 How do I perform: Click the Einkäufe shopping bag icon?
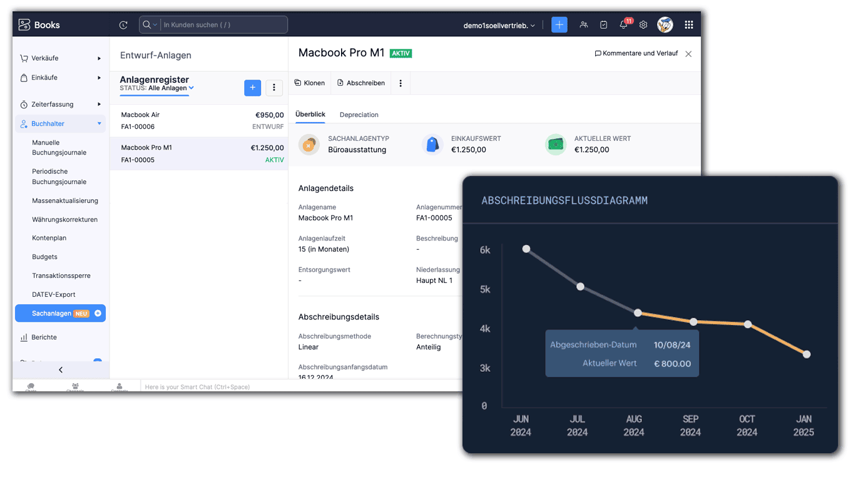pyautogui.click(x=24, y=78)
